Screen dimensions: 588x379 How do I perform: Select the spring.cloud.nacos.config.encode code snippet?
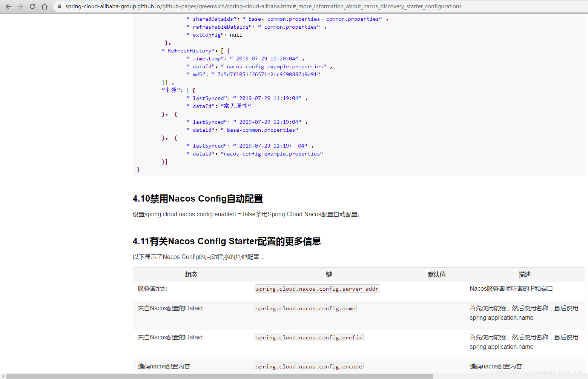[x=309, y=366]
